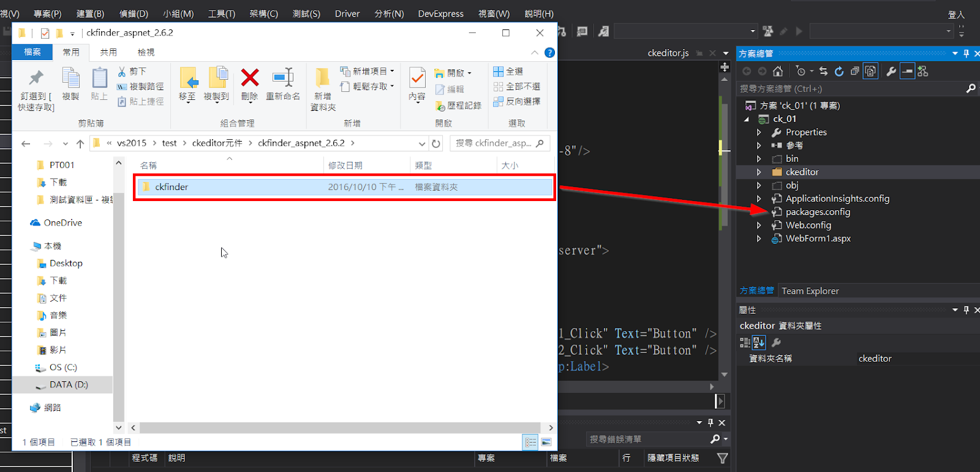980x472 pixels.
Task: Refresh the Explorer address bar location
Action: click(x=436, y=143)
